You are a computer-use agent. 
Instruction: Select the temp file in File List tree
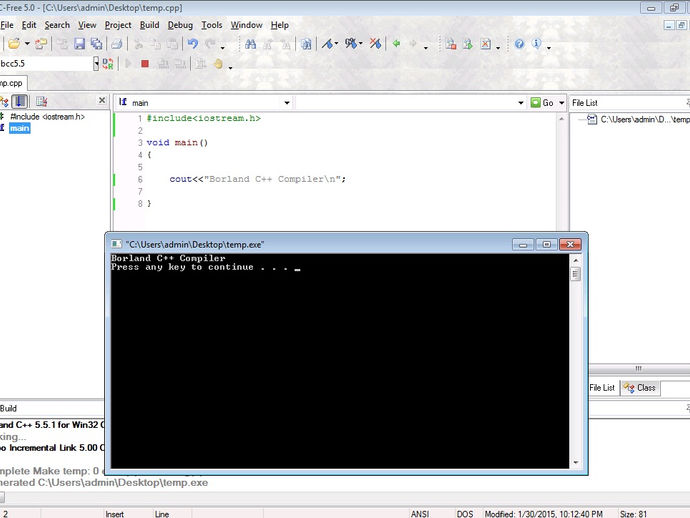tap(644, 119)
